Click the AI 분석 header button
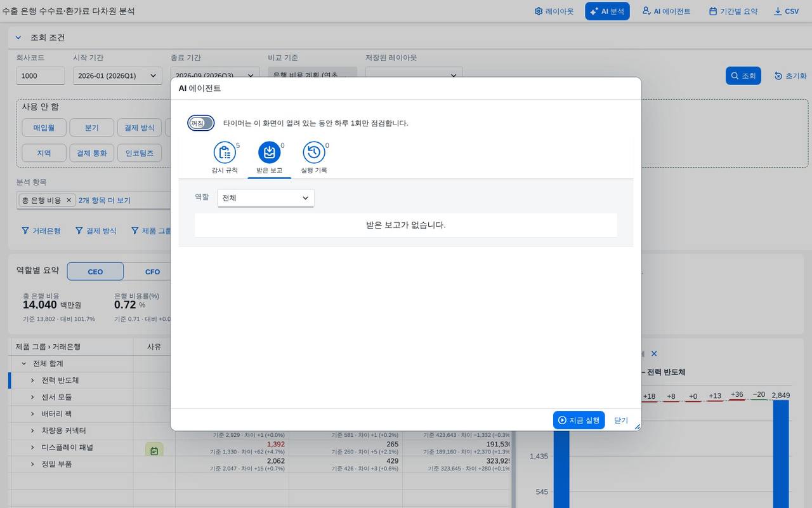This screenshot has width=812, height=508. pyautogui.click(x=607, y=11)
